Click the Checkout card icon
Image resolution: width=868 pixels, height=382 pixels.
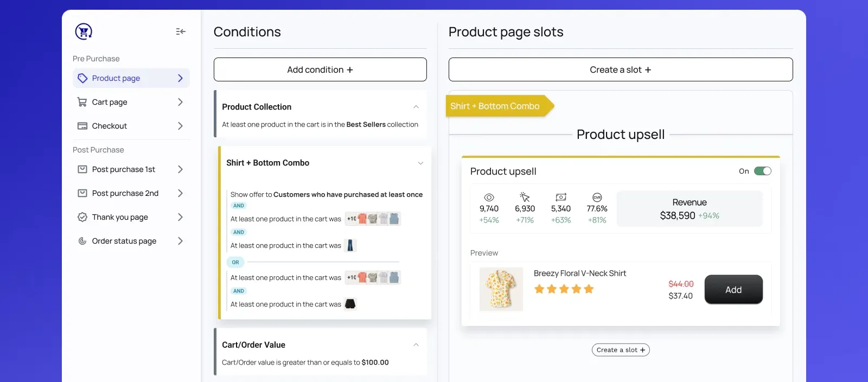pyautogui.click(x=82, y=126)
